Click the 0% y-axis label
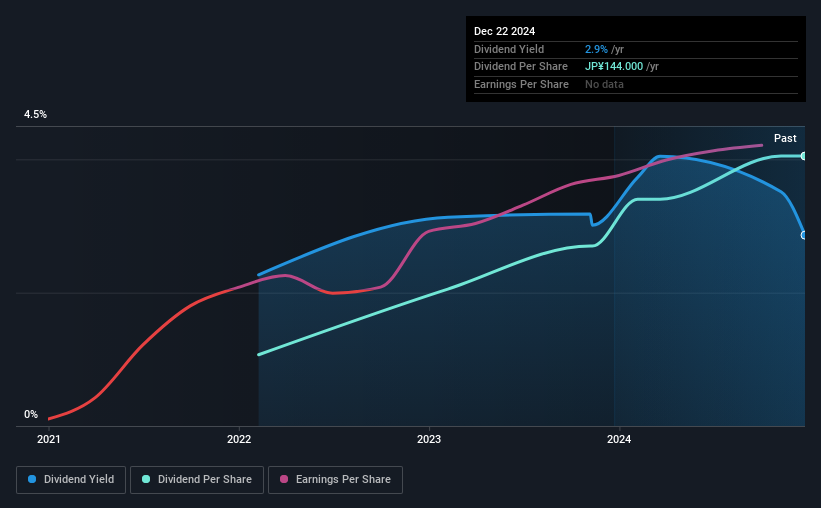The height and width of the screenshot is (508, 821). 31,414
